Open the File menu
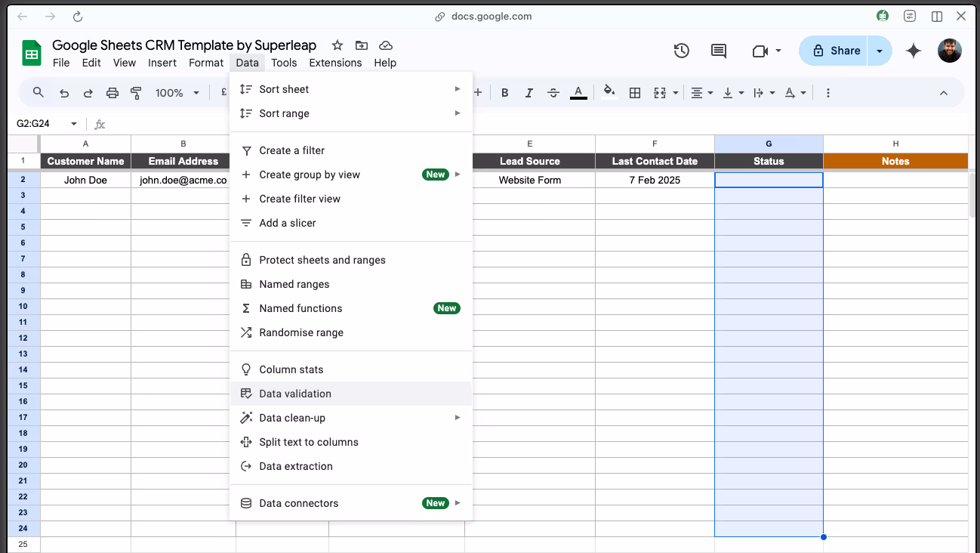Screen dimensions: 980x553 click(61, 63)
